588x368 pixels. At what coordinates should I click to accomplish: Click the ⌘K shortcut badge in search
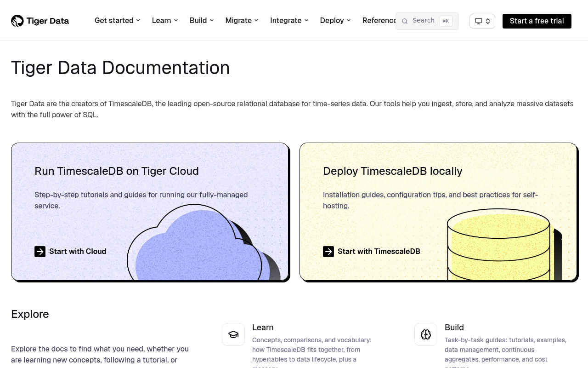point(446,21)
